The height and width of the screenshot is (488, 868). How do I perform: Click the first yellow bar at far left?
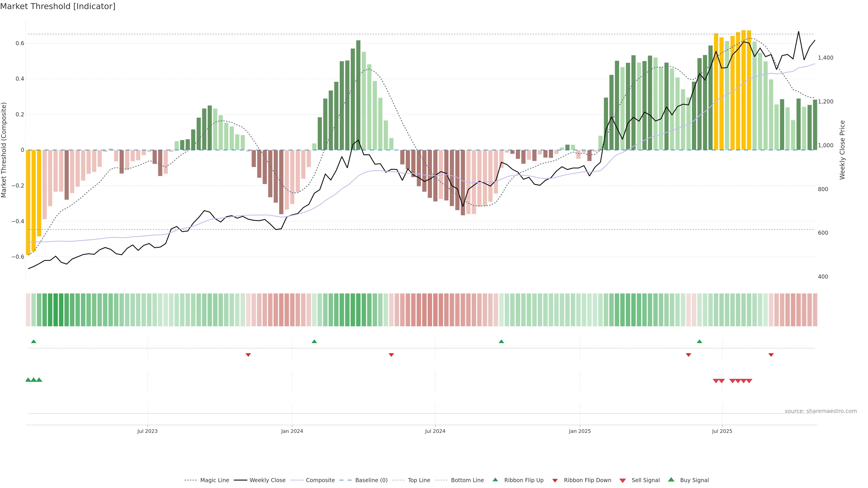pos(28,202)
